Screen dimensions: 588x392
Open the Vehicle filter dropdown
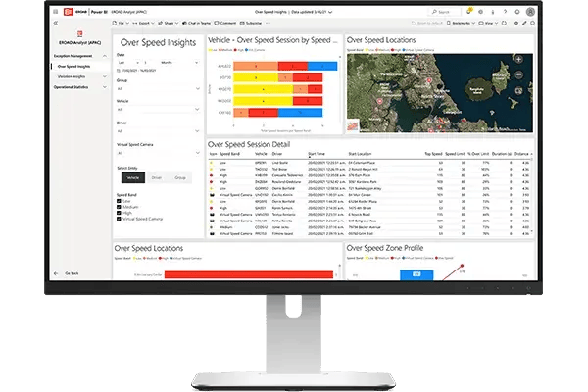click(158, 110)
